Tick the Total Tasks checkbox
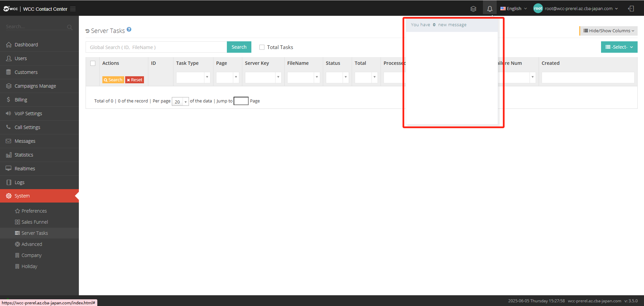Image resolution: width=644 pixels, height=306 pixels. coord(262,47)
